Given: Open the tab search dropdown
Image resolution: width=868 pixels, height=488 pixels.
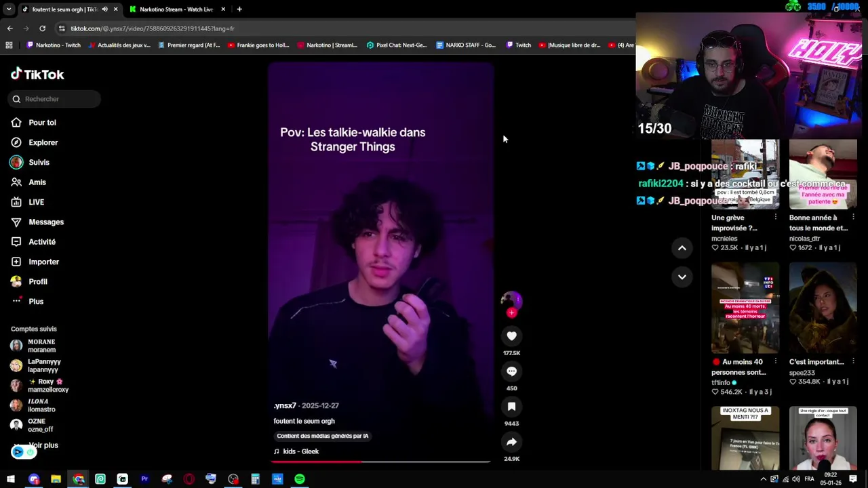Looking at the screenshot, I should point(8,9).
